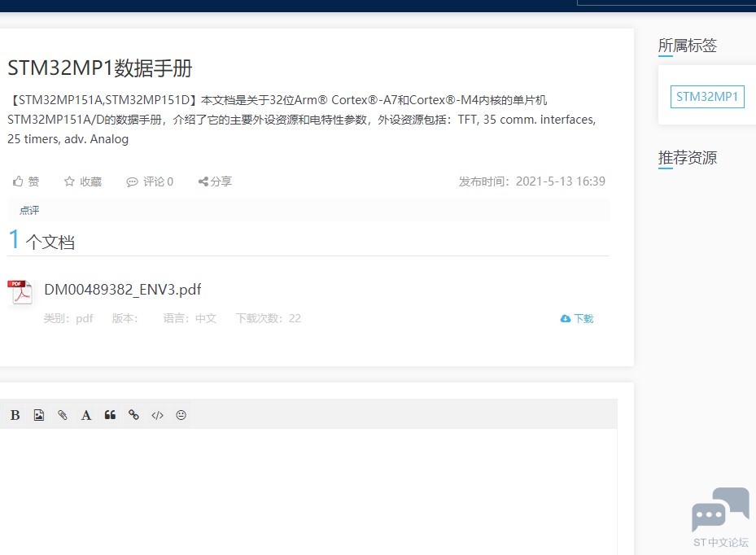
Task: Click 点评 link
Action: point(29,210)
